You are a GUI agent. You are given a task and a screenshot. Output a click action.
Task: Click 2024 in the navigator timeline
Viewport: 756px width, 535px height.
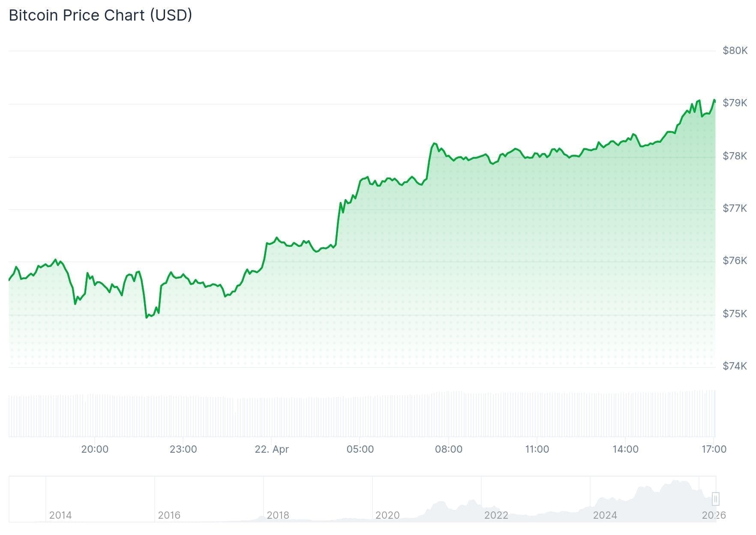pyautogui.click(x=605, y=515)
